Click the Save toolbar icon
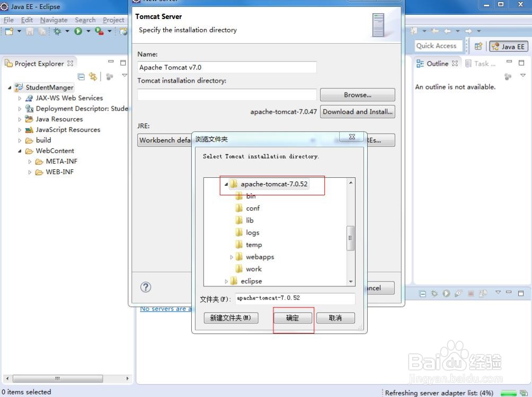Image resolution: width=532 pixels, height=397 pixels. (30, 31)
